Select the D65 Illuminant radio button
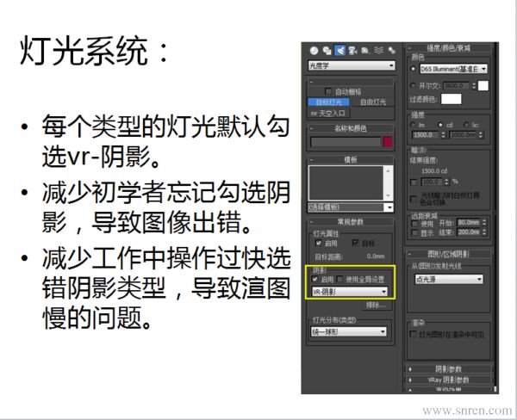This screenshot has height=420, width=517. (x=413, y=69)
